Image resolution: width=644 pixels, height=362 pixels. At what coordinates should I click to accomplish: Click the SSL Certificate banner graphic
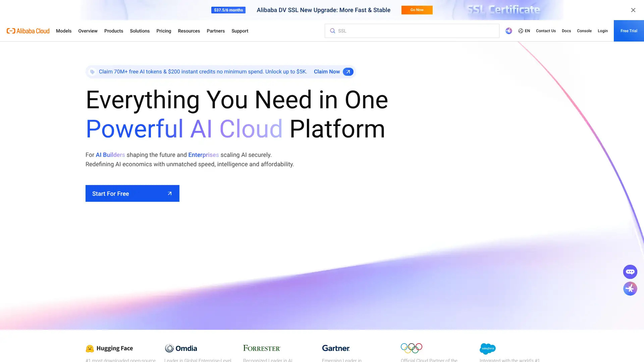point(503,10)
